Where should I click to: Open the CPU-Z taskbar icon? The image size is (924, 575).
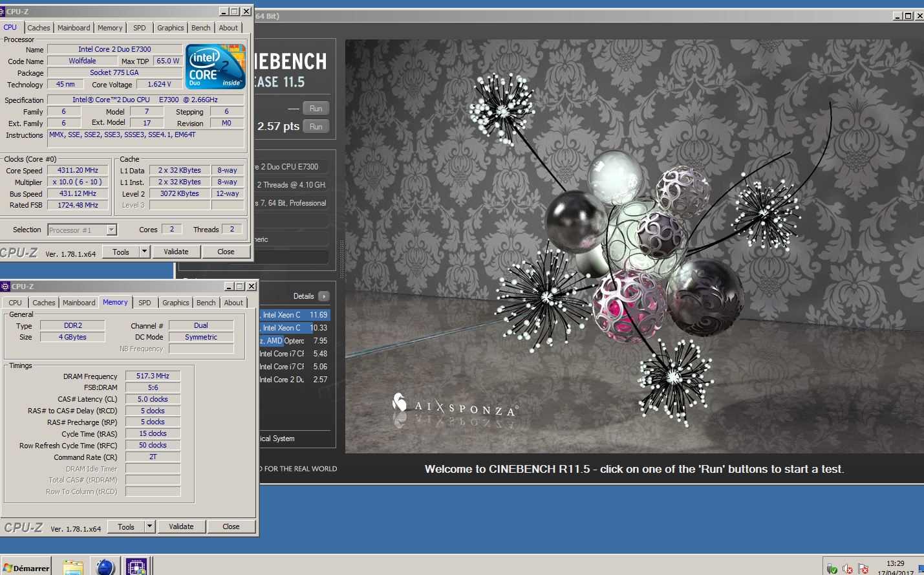coord(136,567)
